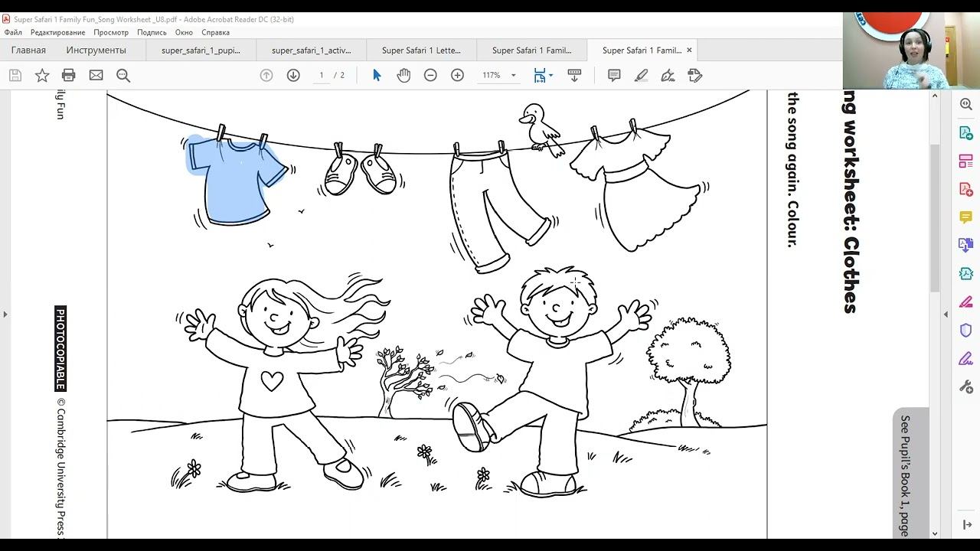
Task: Open the Просмотр menu
Action: (x=111, y=33)
